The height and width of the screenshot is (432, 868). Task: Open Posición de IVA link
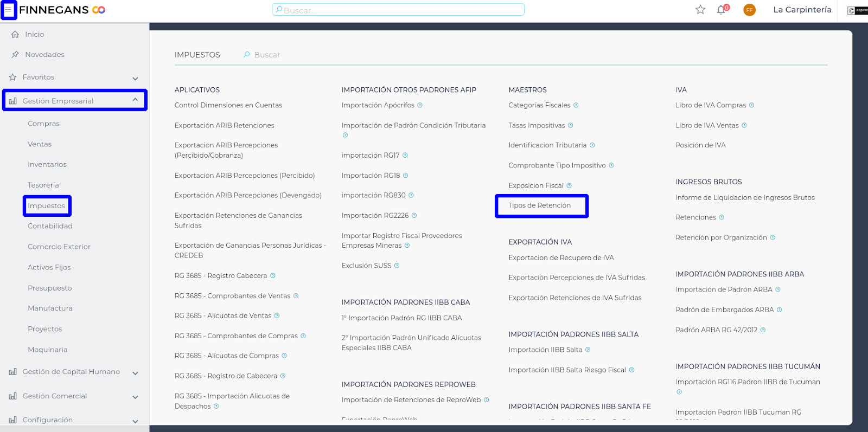coord(700,145)
